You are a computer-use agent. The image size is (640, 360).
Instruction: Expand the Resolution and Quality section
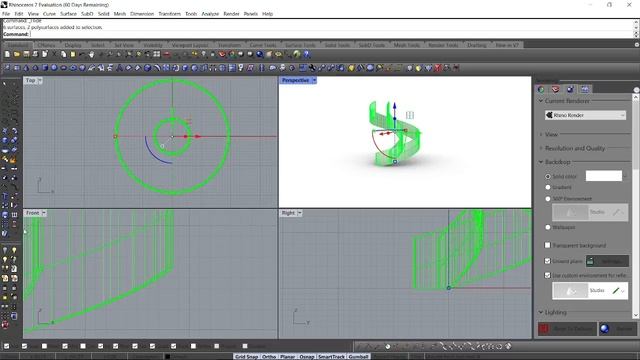pyautogui.click(x=541, y=148)
